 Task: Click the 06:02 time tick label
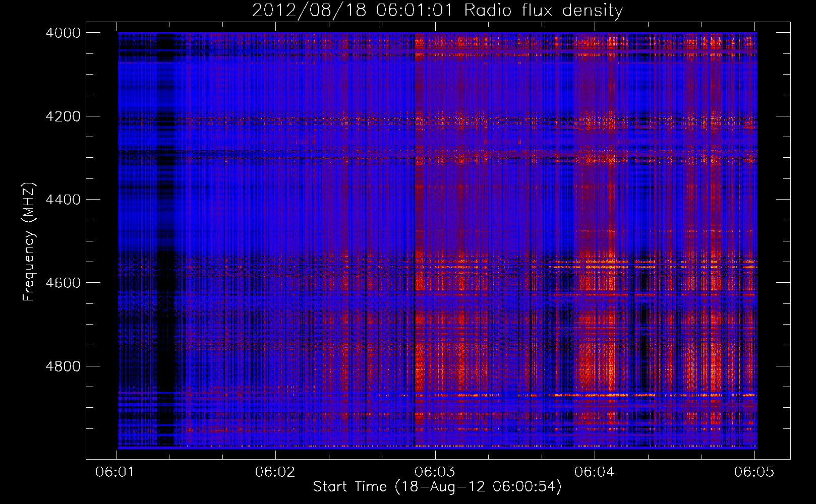click(275, 472)
